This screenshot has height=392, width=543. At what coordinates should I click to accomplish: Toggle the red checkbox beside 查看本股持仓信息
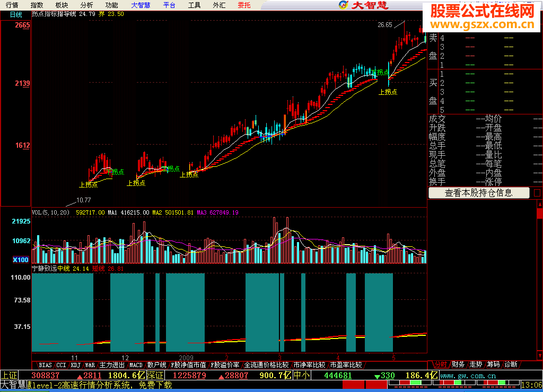point(537,193)
